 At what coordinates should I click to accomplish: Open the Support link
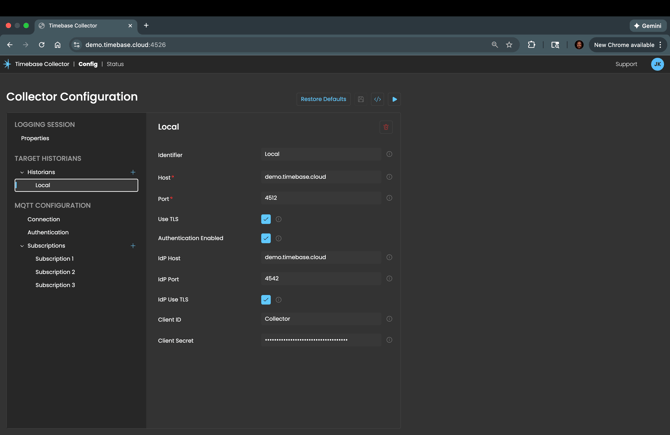click(x=626, y=64)
